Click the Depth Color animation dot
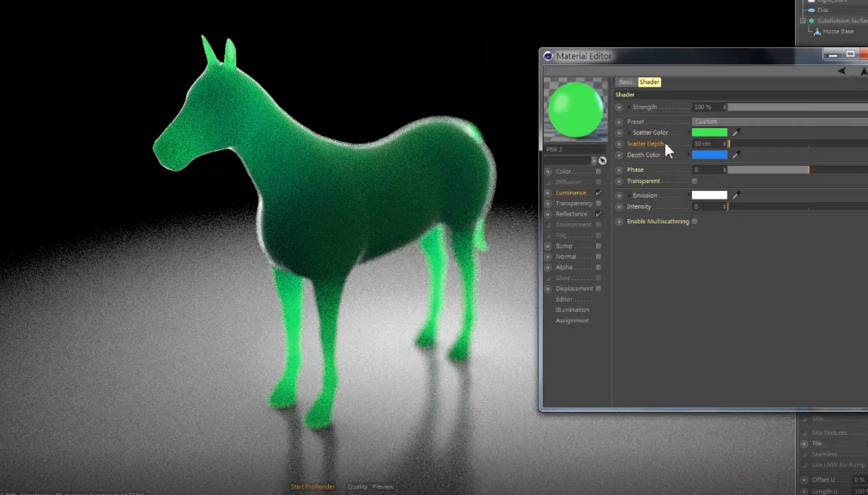The height and width of the screenshot is (495, 868). point(619,155)
